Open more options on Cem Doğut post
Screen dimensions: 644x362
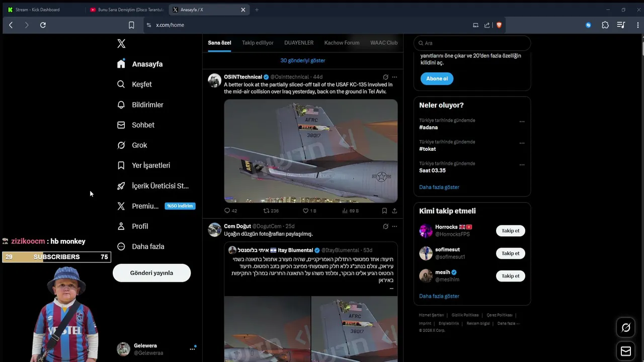[394, 226]
